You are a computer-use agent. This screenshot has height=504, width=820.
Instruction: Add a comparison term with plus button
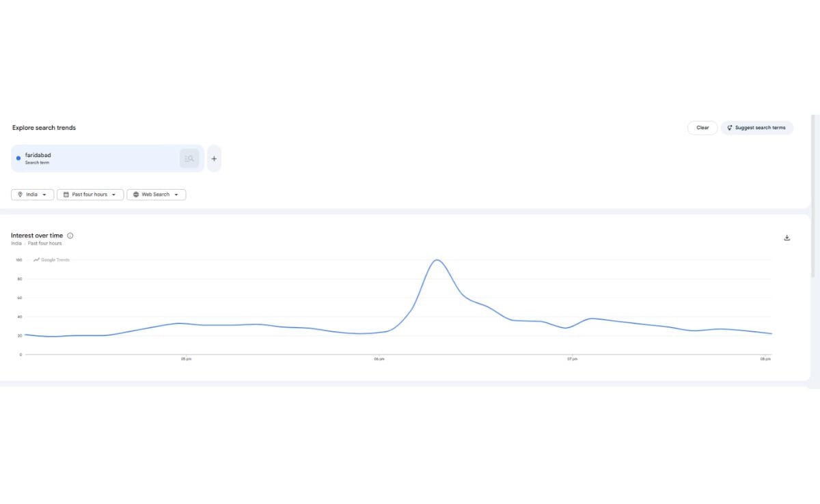[x=214, y=158]
